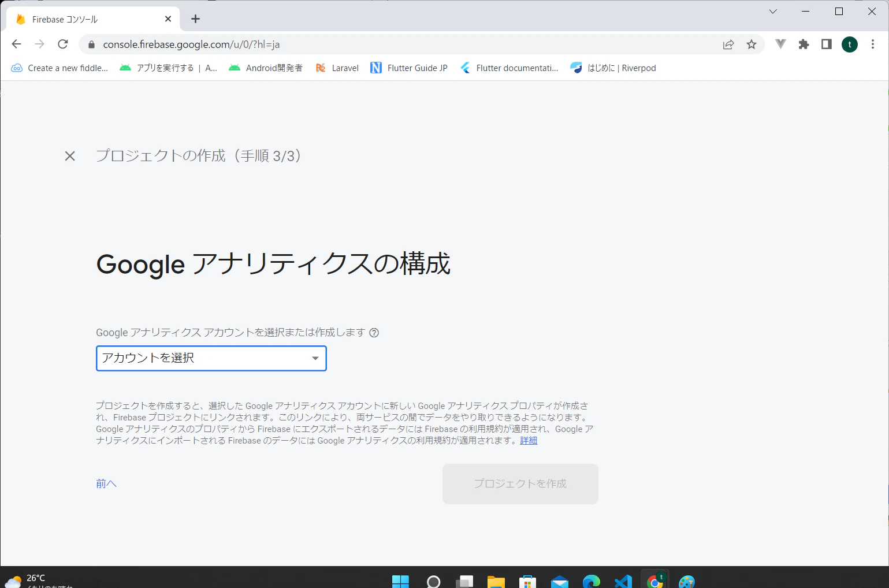Close the project creation wizard with X
This screenshot has height=588, width=889.
pos(70,156)
